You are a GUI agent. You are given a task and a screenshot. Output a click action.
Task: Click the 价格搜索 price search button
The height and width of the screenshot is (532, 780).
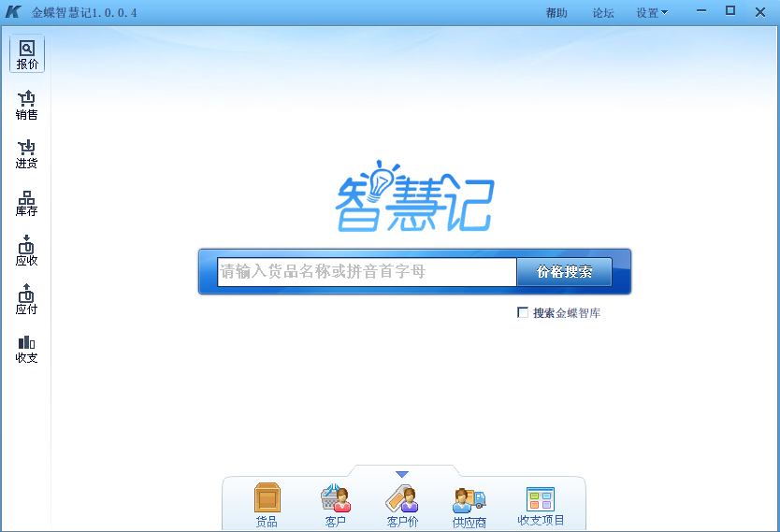coord(564,271)
